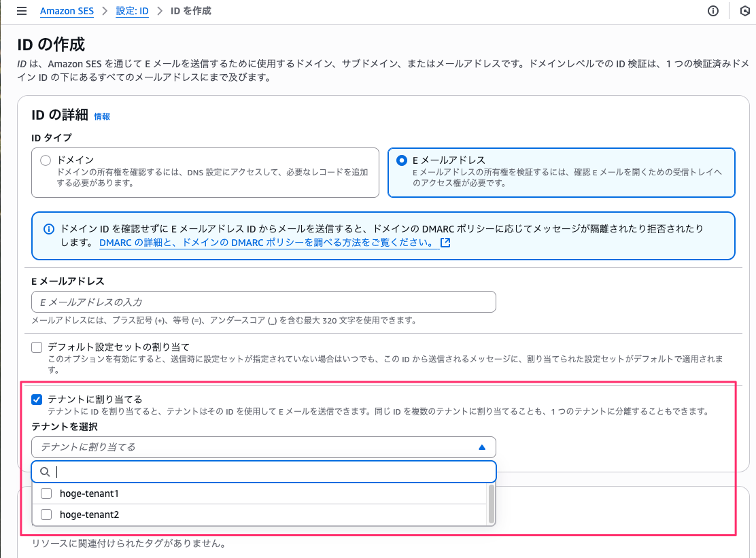This screenshot has width=756, height=558.
Task: Click the info icon in the DMARC notice box
Action: pyautogui.click(x=49, y=229)
